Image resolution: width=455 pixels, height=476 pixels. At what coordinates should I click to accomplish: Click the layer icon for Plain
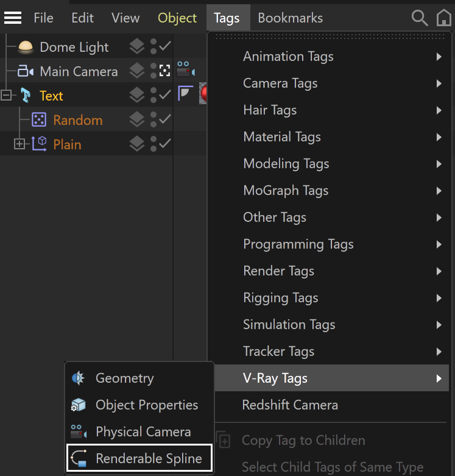(x=137, y=144)
